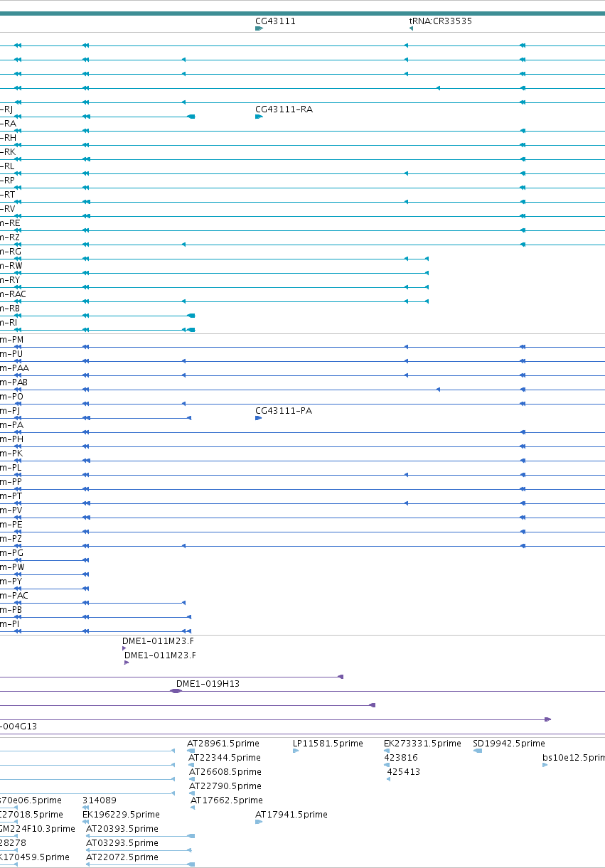Click the m-PT protein label
The width and height of the screenshot is (605, 868).
coord(11,496)
